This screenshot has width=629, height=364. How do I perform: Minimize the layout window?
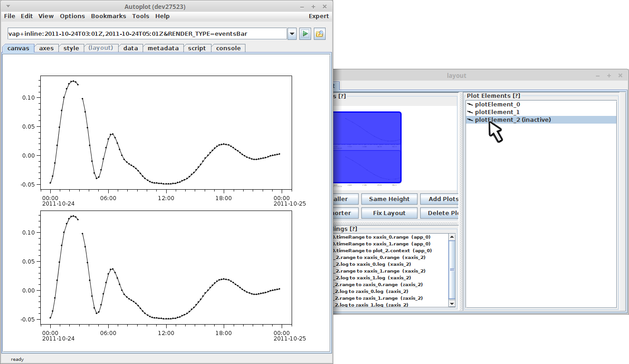598,76
